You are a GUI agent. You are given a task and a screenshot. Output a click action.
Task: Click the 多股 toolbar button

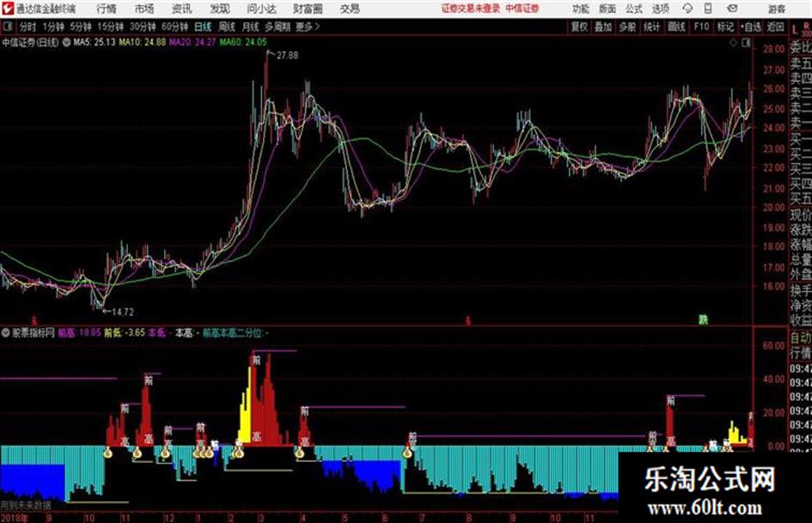pyautogui.click(x=627, y=27)
